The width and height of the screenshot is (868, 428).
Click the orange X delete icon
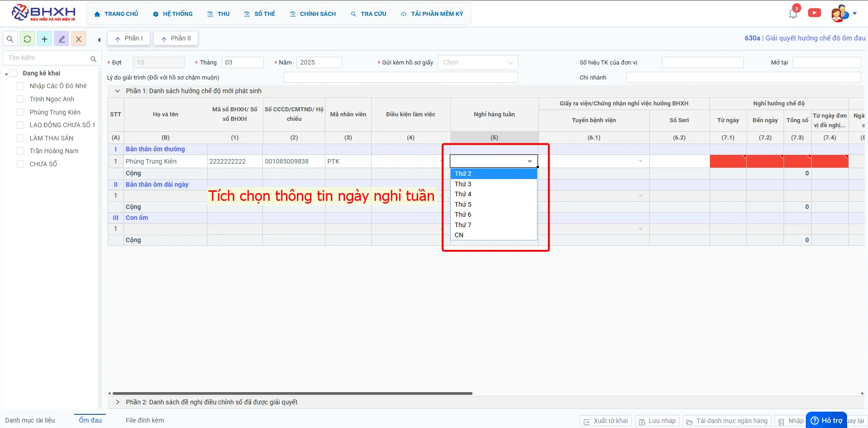point(79,39)
